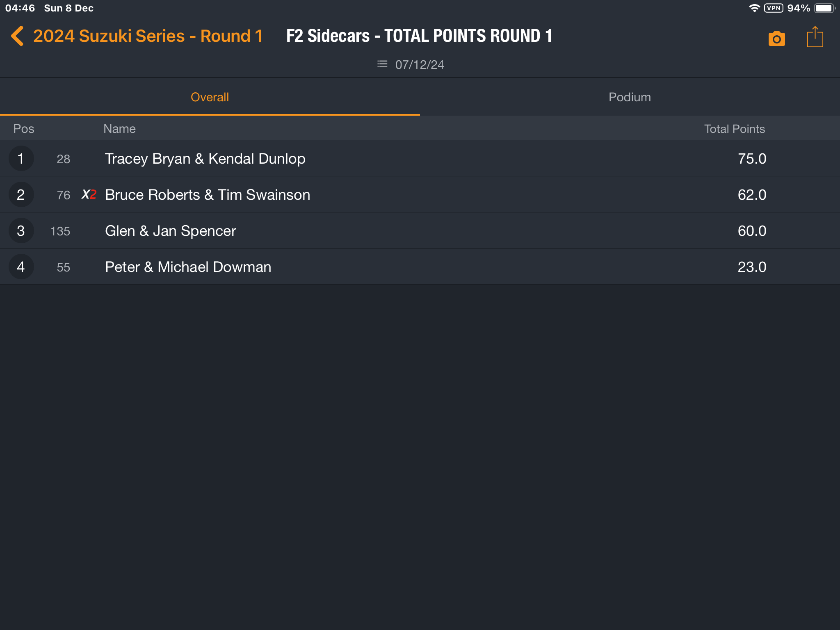The width and height of the screenshot is (840, 630).
Task: Tap the battery indicator icon
Action: pyautogui.click(x=824, y=8)
